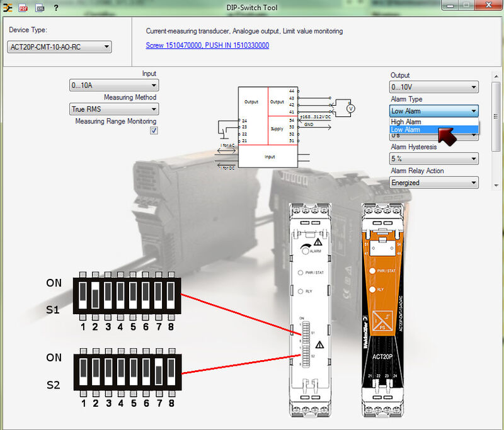Viewport: 504px width, 430px height.
Task: Click the orange ACT20P device image
Action: (386, 308)
